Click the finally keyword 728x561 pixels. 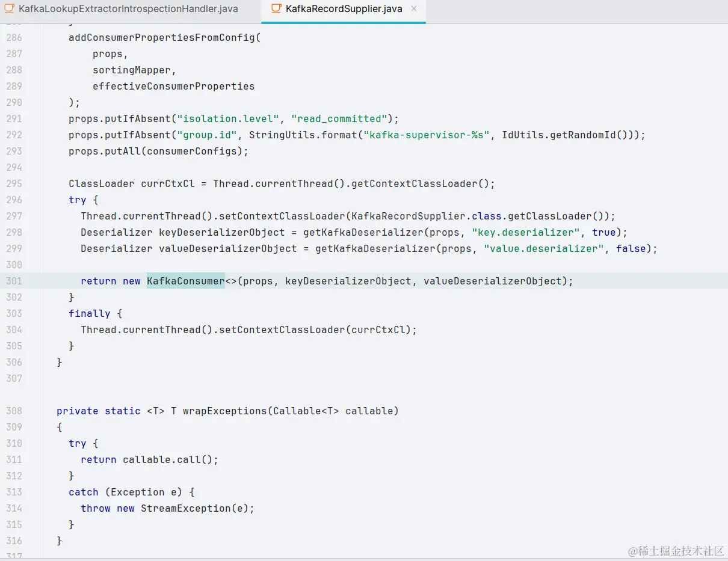90,313
